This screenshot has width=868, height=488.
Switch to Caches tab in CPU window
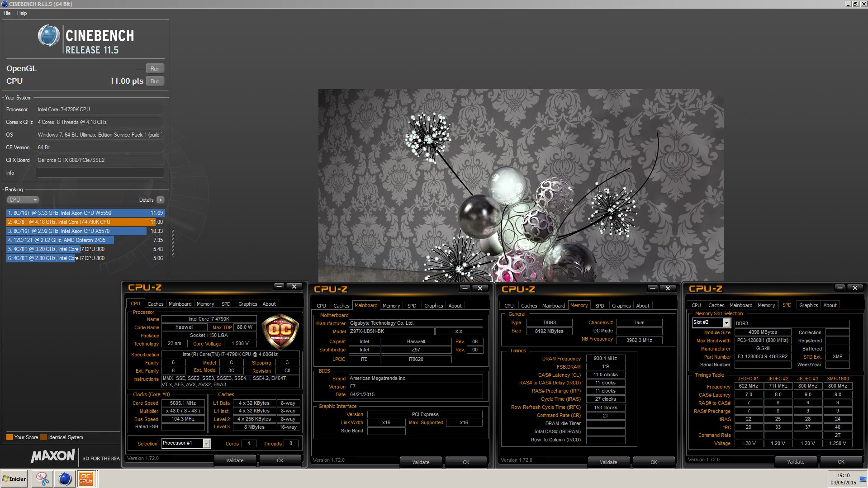pos(155,304)
